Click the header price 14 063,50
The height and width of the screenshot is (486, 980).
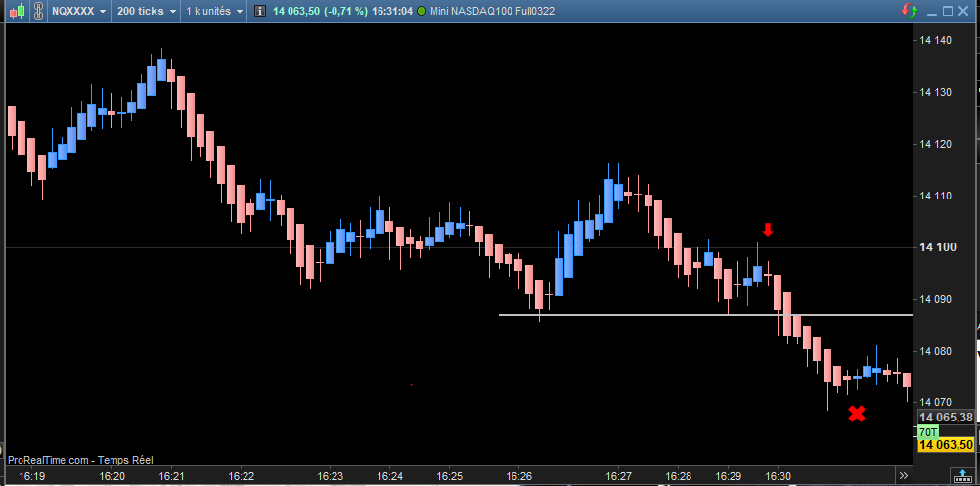coord(294,11)
